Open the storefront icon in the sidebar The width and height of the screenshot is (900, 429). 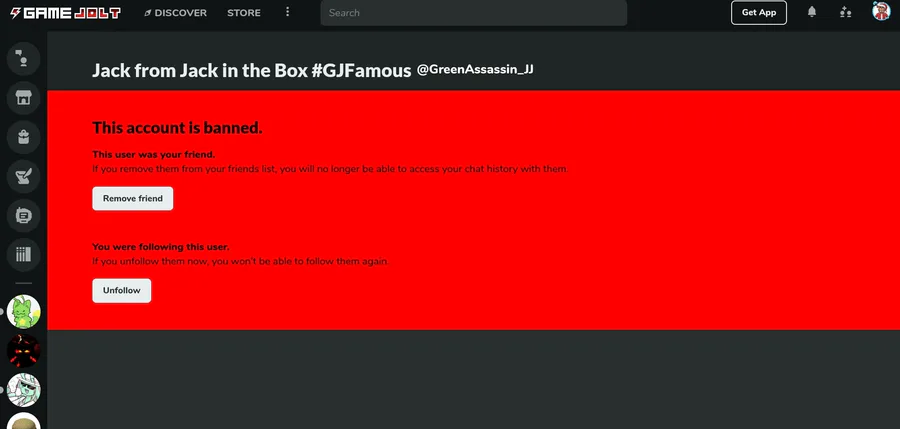(23, 97)
